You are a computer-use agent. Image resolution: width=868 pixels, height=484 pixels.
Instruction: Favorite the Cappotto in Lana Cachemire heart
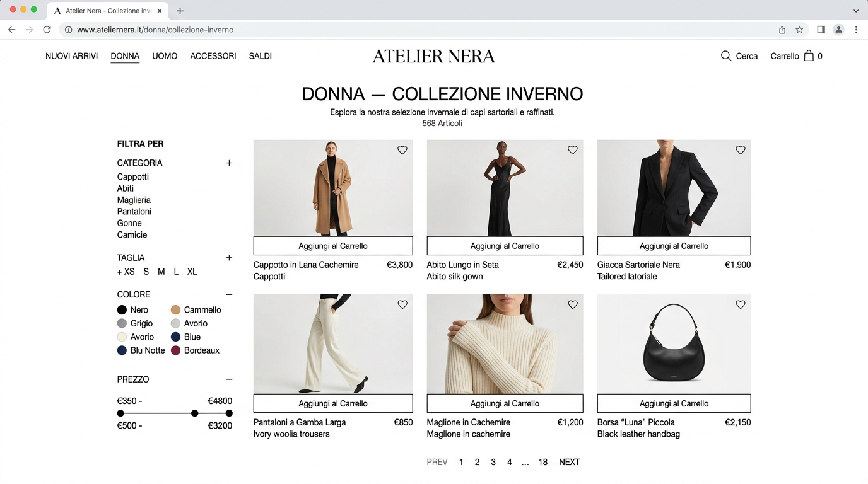(402, 150)
